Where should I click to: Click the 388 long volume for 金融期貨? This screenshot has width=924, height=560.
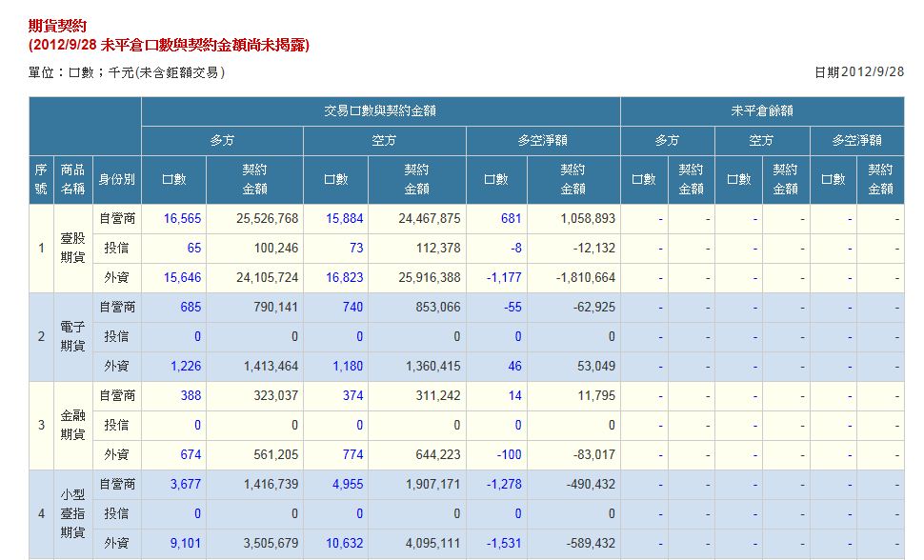pyautogui.click(x=191, y=395)
